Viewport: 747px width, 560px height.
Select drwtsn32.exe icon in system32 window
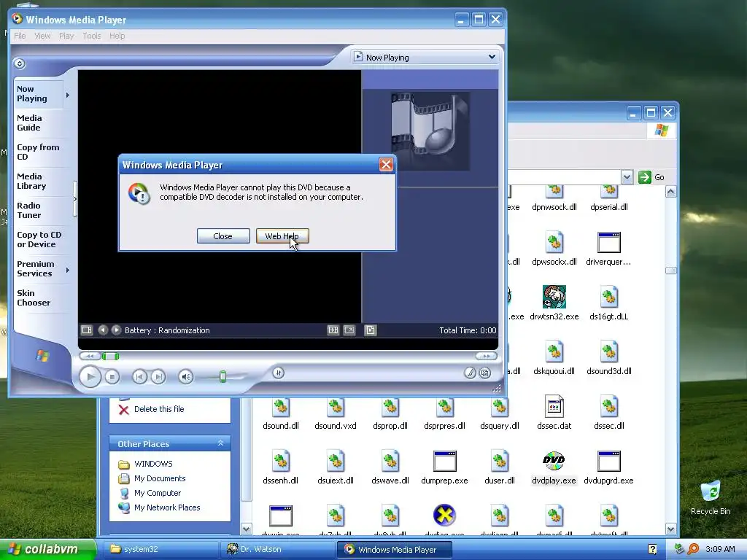[554, 303]
